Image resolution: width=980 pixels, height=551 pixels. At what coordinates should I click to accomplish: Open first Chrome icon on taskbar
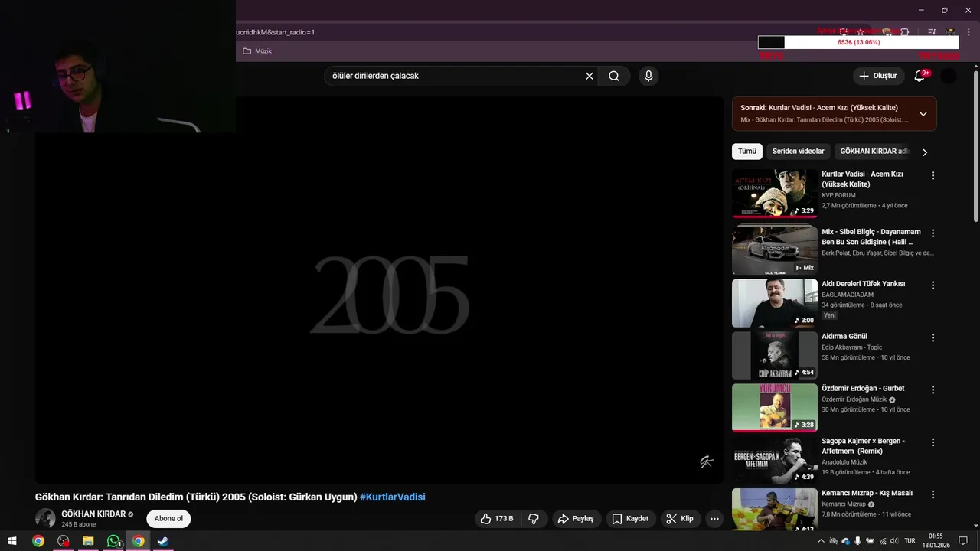(38, 541)
